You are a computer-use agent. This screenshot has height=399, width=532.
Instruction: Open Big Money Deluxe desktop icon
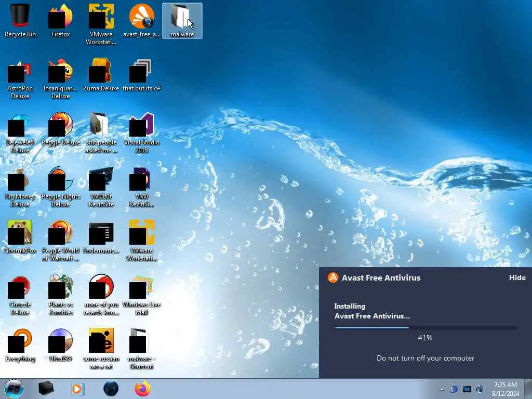20,187
